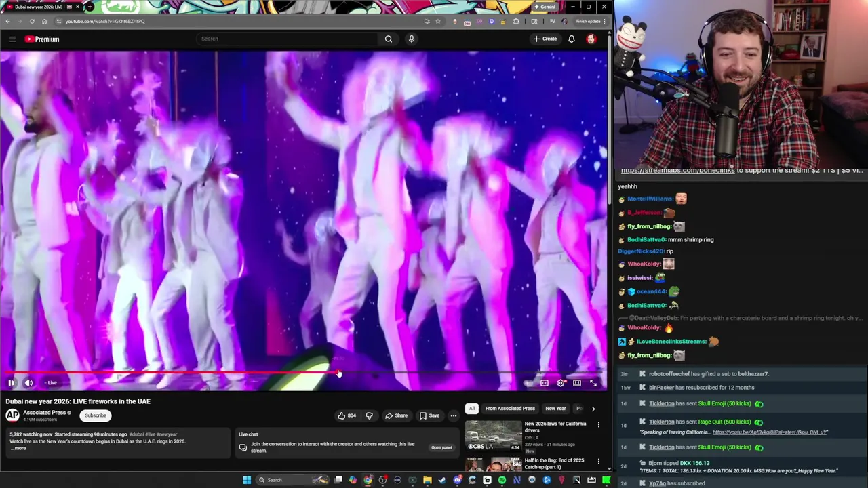Click the #dubai hashtag in description
The image size is (868, 488).
point(137,434)
